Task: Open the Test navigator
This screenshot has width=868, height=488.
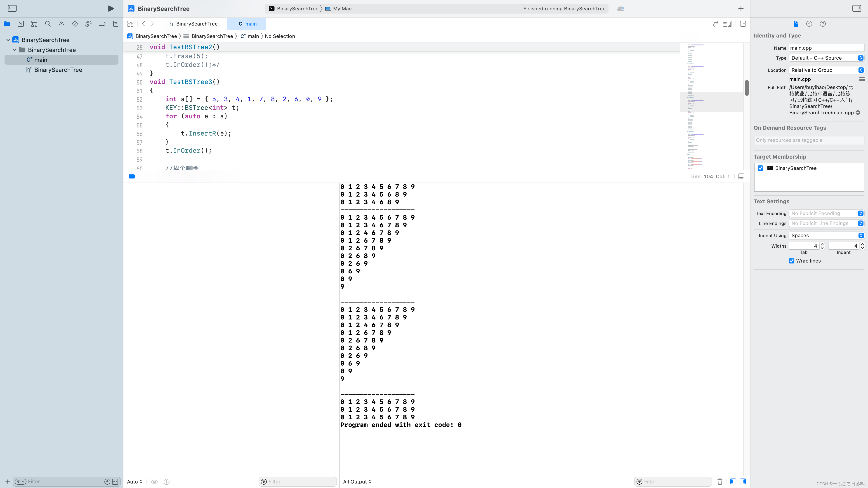Action: tap(75, 23)
